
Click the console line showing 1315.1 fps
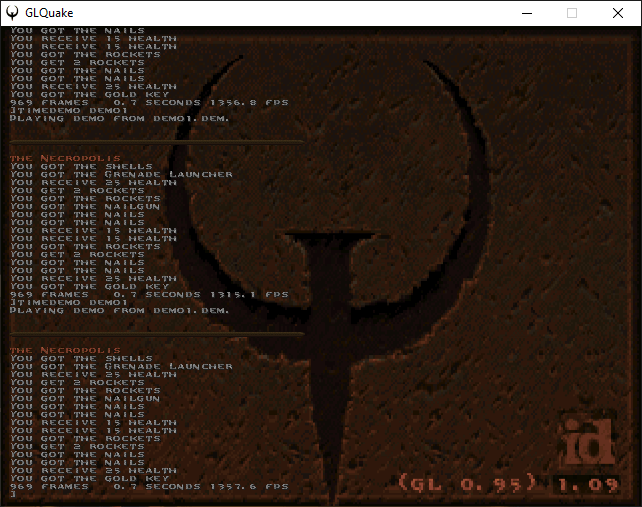coord(149,294)
